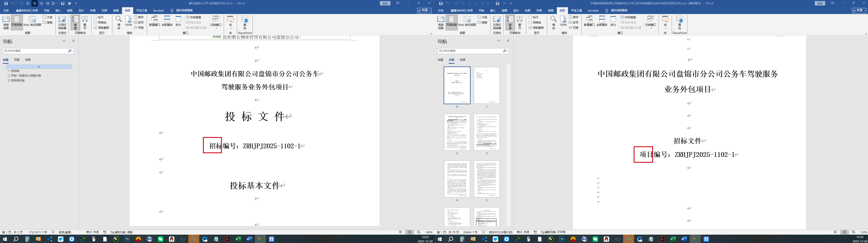
Task: Select page 3 thumbnail in right navigation pane
Action: [487, 132]
